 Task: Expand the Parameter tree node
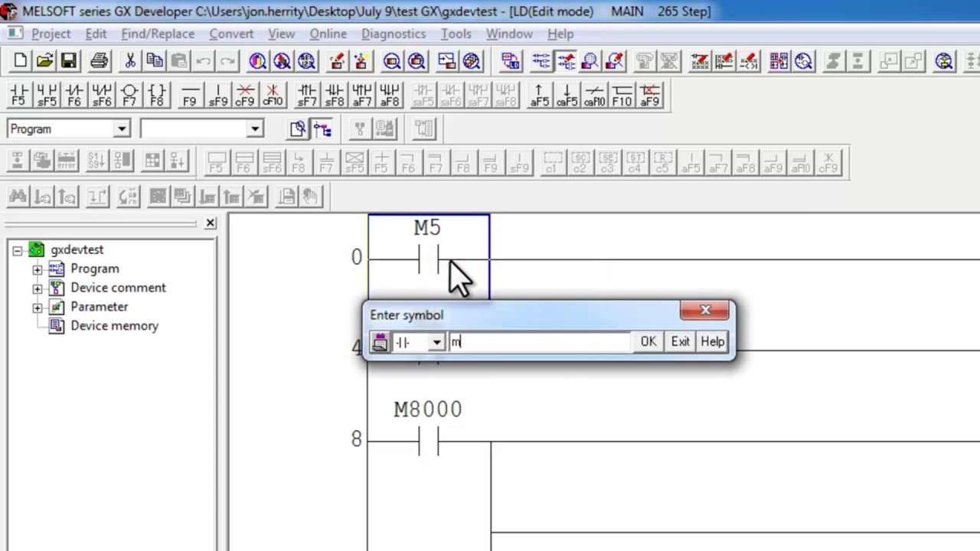37,308
